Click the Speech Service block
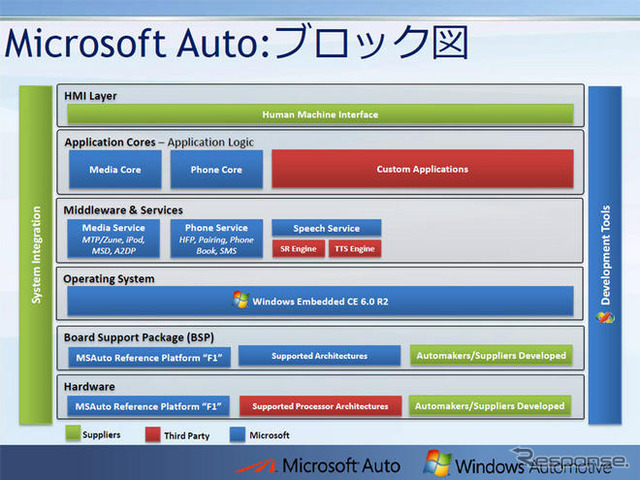 [x=327, y=228]
